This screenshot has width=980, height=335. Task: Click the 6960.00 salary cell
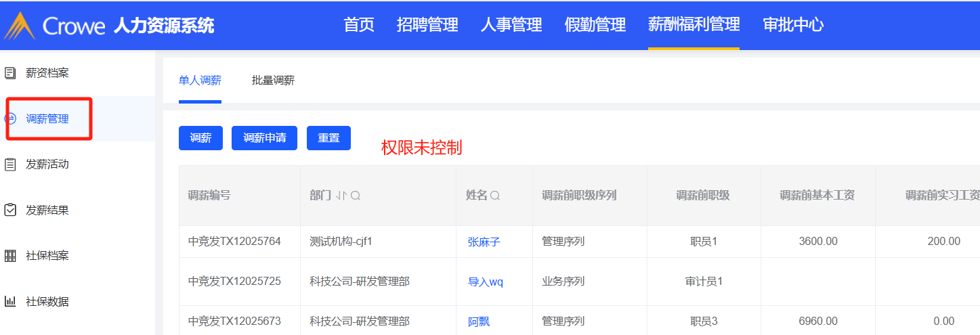point(818,321)
